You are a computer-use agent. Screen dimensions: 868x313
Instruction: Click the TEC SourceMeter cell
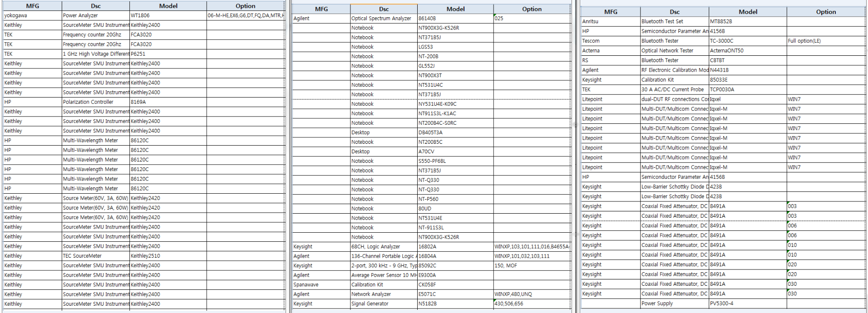tap(82, 256)
